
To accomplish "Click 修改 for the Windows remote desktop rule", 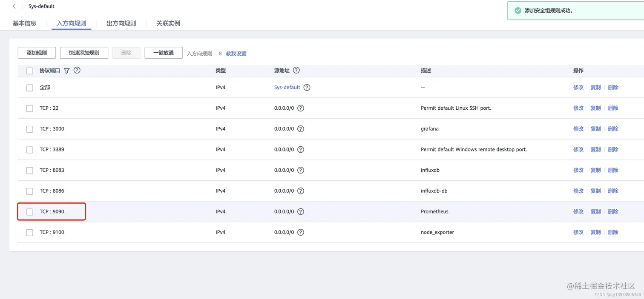I will (x=578, y=149).
